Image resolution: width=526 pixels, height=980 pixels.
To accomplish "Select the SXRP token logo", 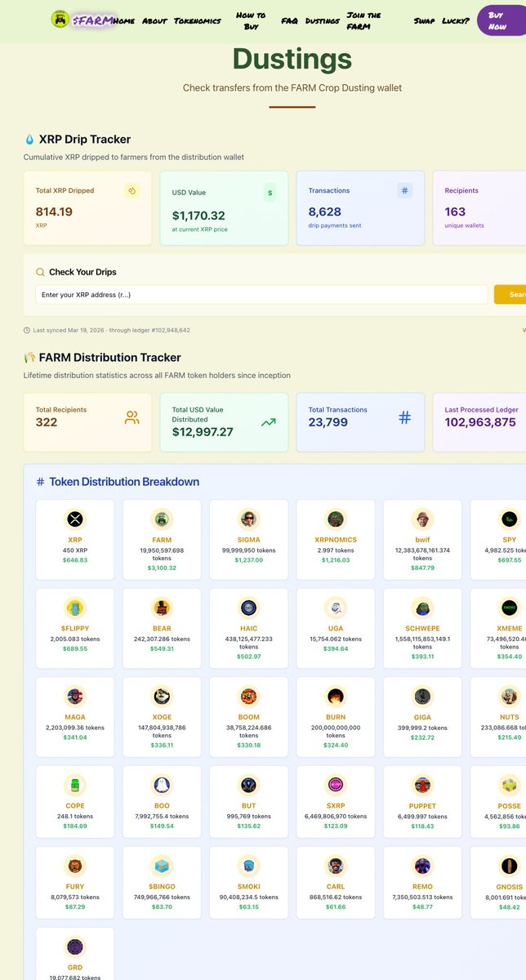I will [336, 785].
